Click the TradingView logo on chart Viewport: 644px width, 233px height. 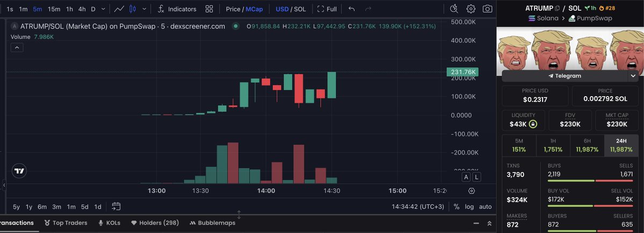19,171
